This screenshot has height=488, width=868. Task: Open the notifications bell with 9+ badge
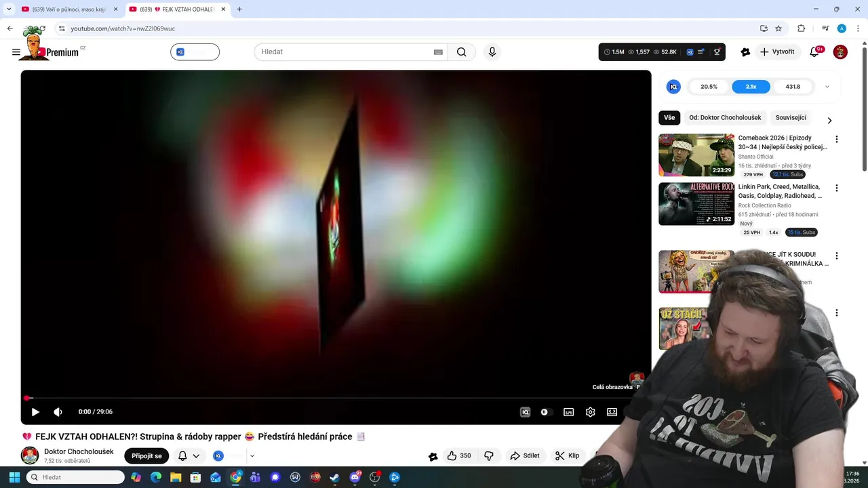point(815,52)
